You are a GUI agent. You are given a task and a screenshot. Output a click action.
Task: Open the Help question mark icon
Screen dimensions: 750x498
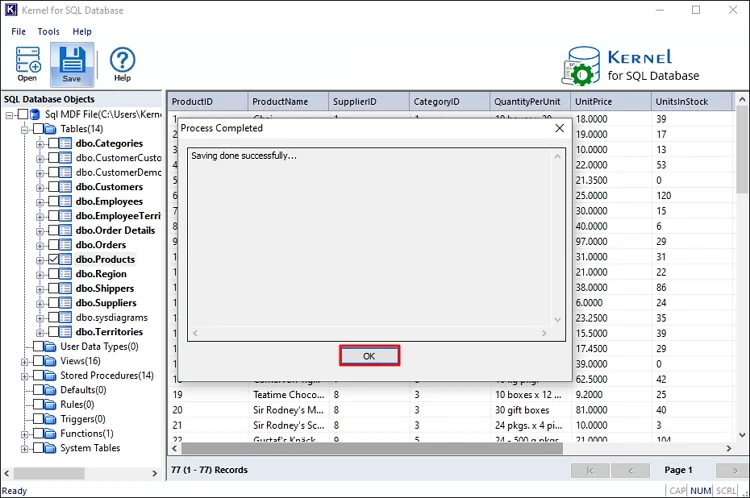[x=122, y=64]
